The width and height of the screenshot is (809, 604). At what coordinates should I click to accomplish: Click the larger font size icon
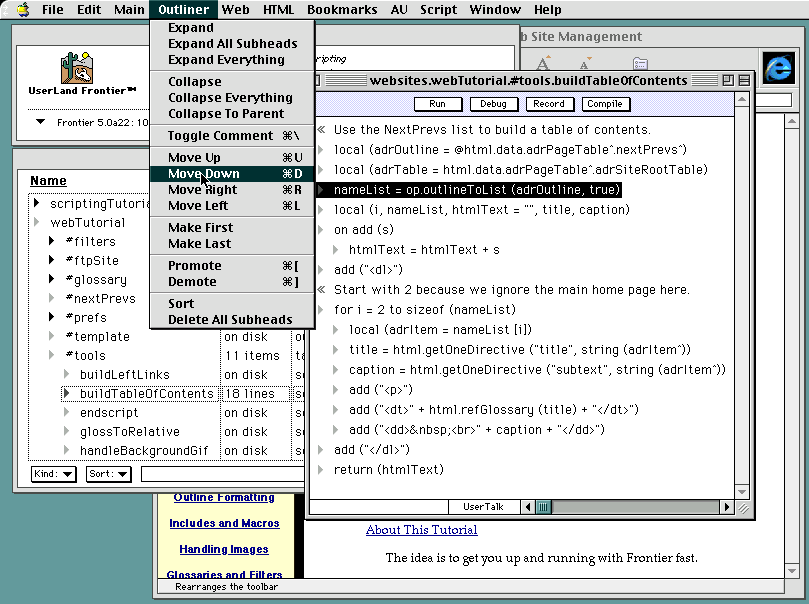(x=545, y=65)
